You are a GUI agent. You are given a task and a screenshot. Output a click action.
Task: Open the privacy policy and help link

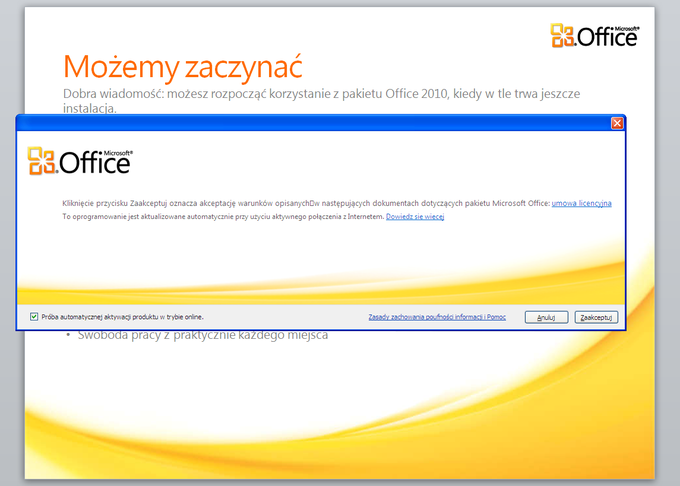pyautogui.click(x=437, y=317)
